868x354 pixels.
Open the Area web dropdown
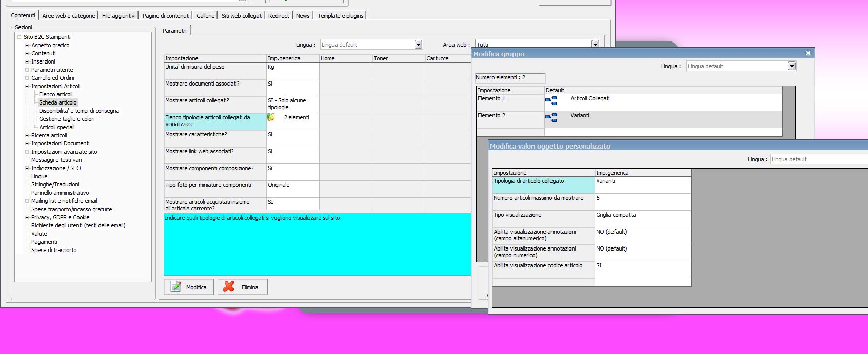coord(595,45)
